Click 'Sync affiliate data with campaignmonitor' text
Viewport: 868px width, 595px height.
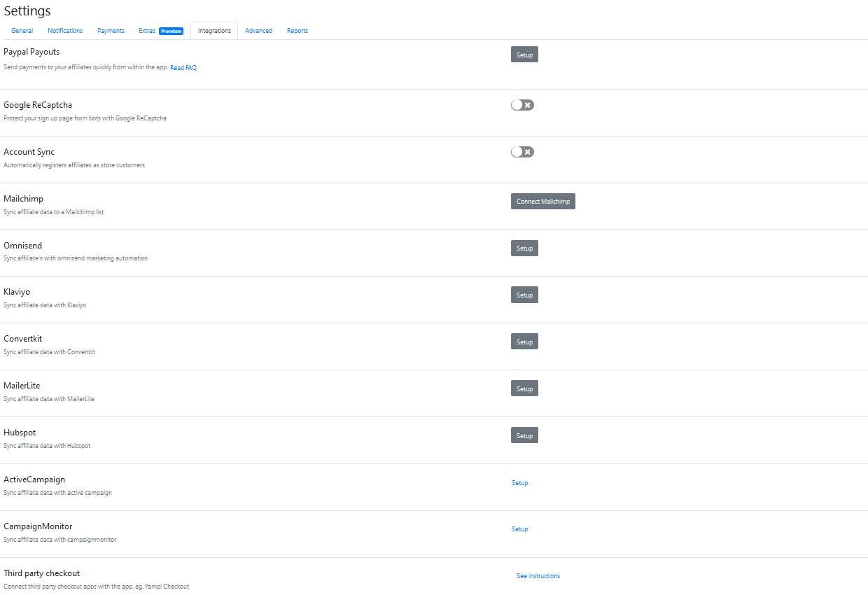(x=60, y=540)
